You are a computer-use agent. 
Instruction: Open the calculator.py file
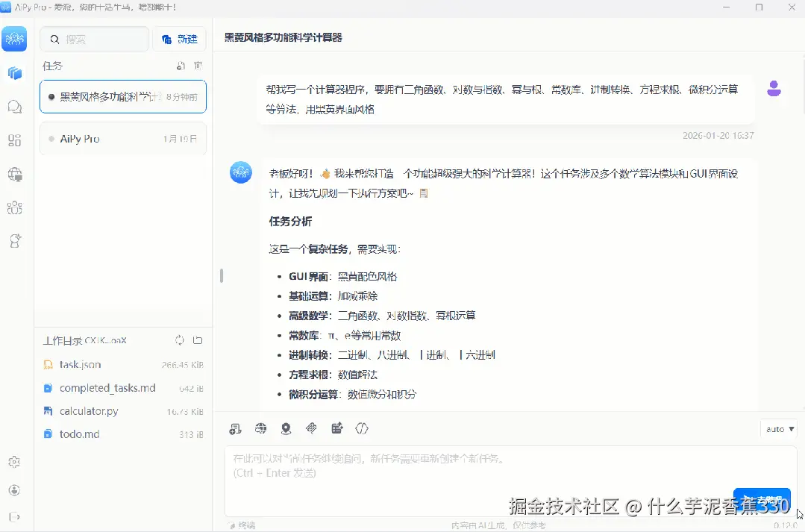coord(123,411)
